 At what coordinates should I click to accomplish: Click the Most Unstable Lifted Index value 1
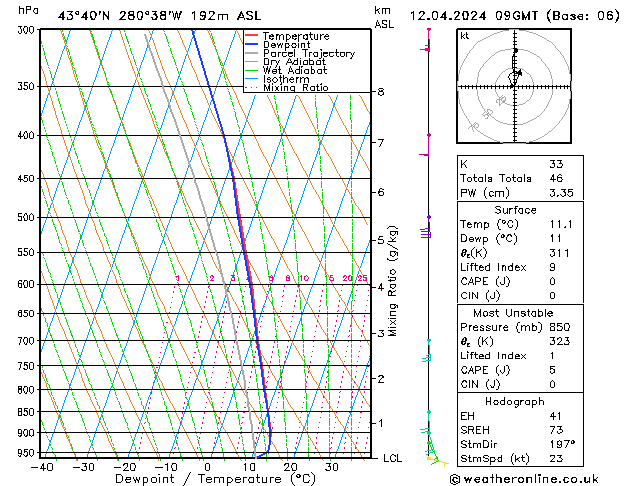coord(552,356)
